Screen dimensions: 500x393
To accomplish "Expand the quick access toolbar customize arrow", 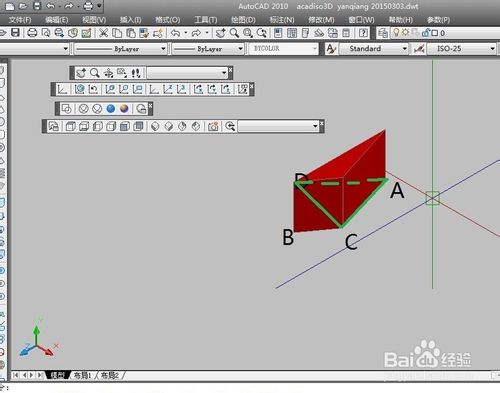I will (99, 6).
